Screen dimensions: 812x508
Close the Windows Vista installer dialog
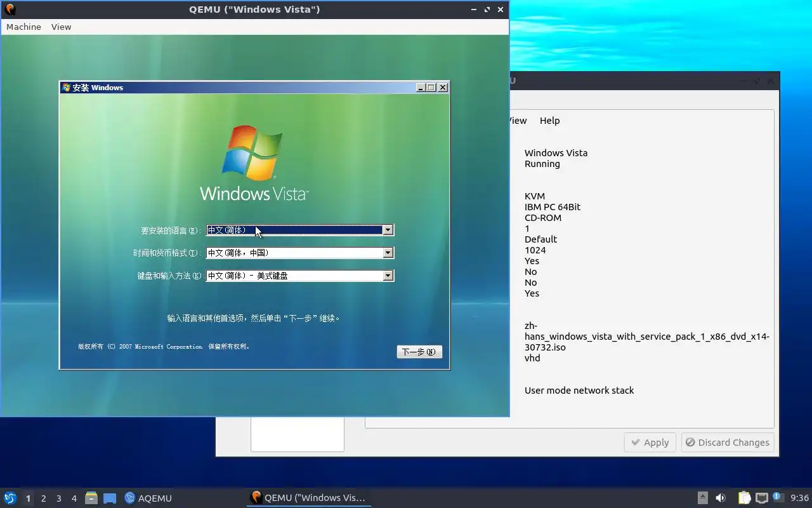pyautogui.click(x=443, y=88)
